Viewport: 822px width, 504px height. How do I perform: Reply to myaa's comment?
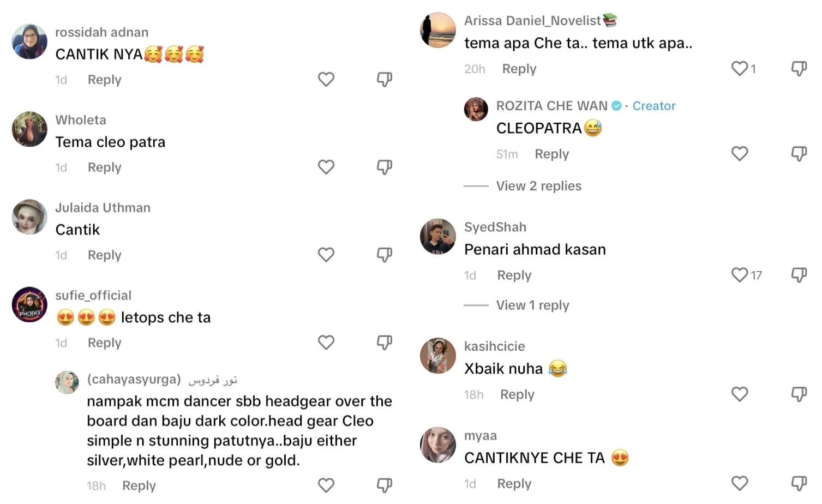coord(514,484)
